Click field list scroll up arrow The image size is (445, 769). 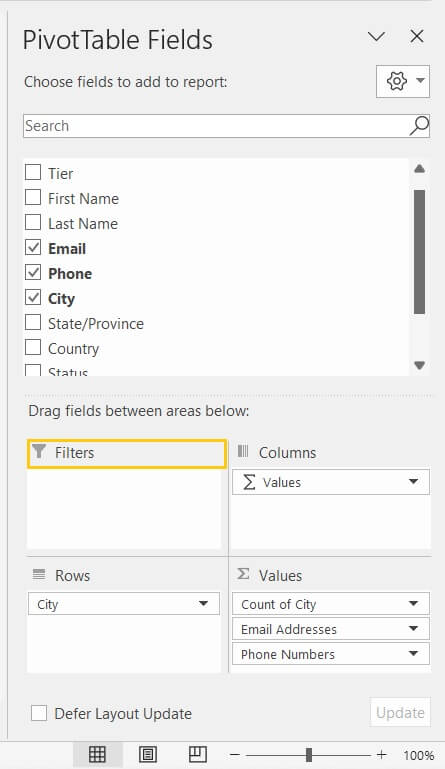tap(419, 169)
